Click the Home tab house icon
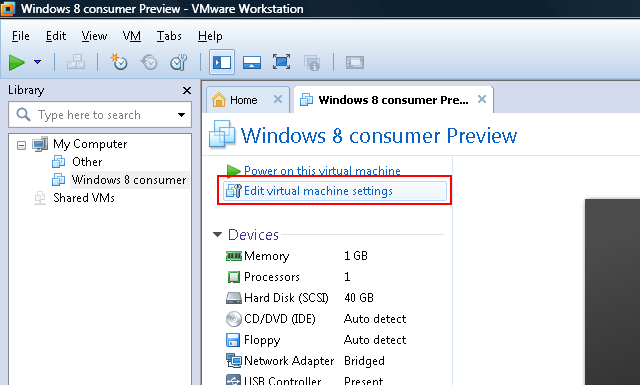Image resolution: width=640 pixels, height=385 pixels. [x=219, y=100]
